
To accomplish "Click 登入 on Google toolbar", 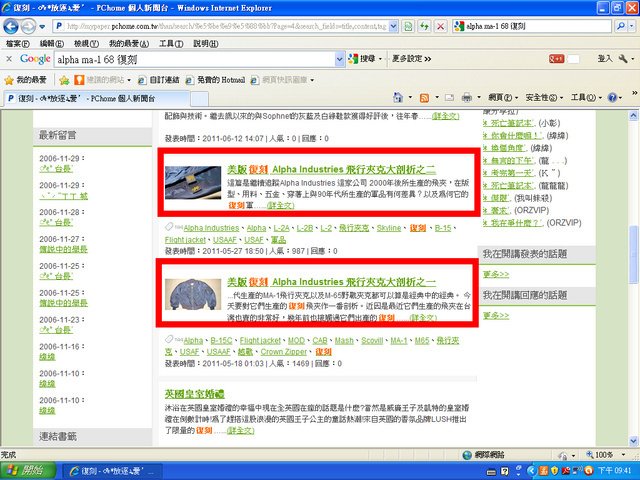I will coord(605,59).
